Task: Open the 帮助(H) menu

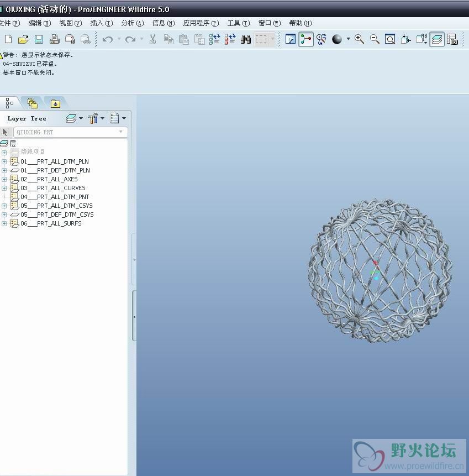Action: click(x=301, y=23)
